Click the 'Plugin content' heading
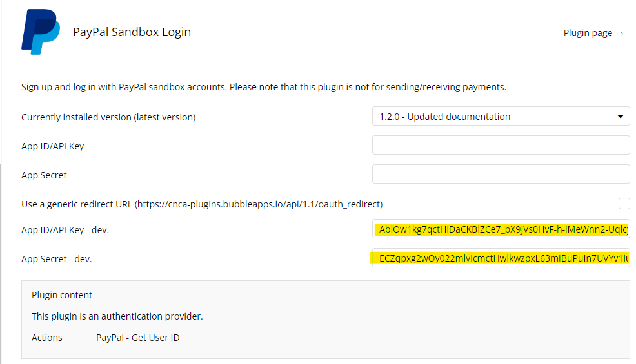This screenshot has width=636, height=364. [x=62, y=294]
